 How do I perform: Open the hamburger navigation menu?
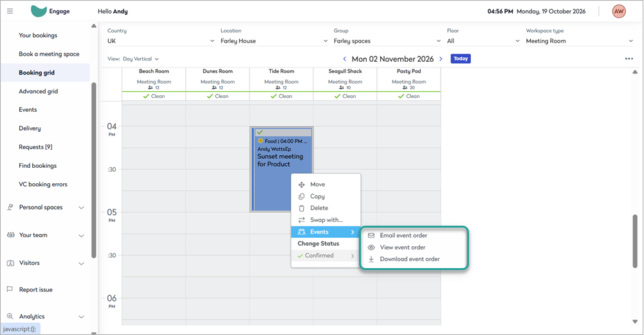tap(10, 11)
